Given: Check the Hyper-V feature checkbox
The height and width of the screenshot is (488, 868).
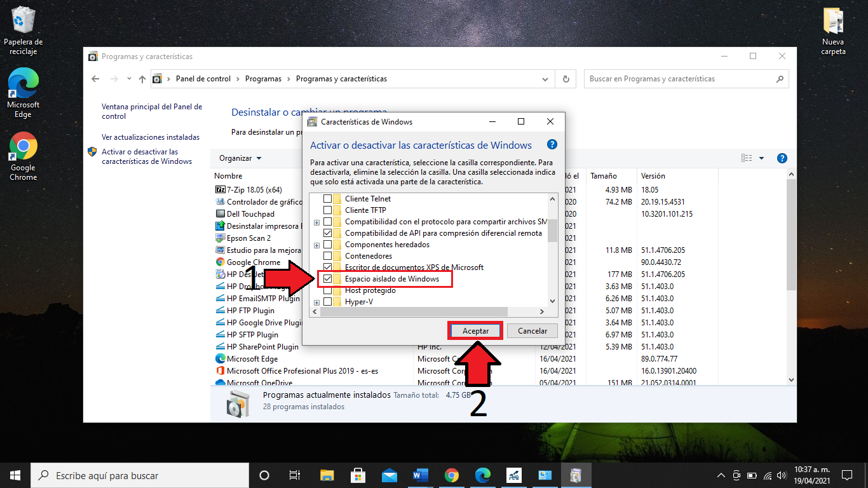Looking at the screenshot, I should click(x=328, y=302).
